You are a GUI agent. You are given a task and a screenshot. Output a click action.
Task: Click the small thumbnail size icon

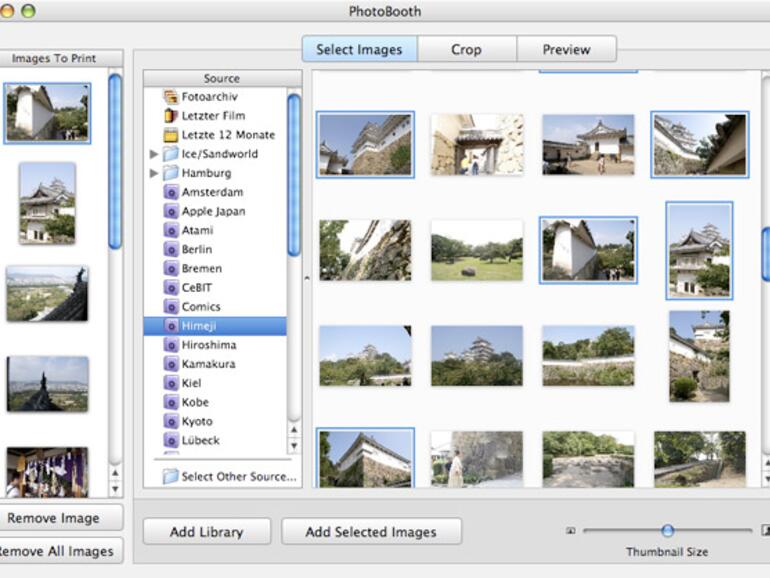[571, 531]
